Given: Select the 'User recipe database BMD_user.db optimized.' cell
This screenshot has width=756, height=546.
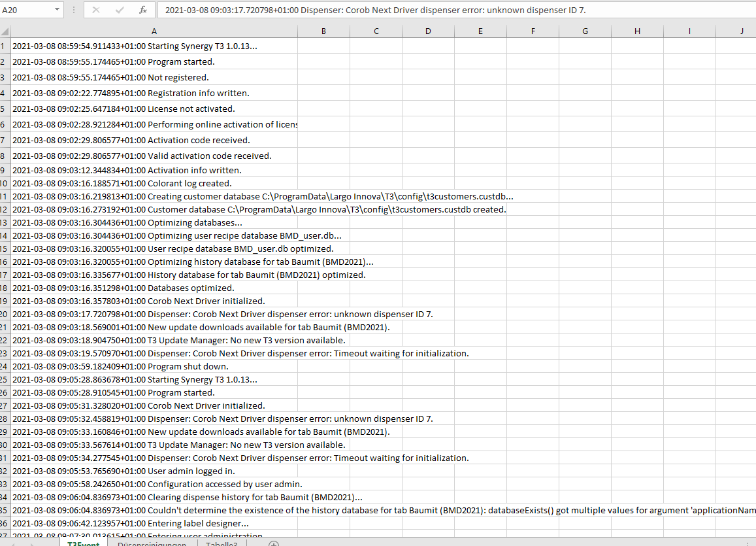Looking at the screenshot, I should click(154, 249).
